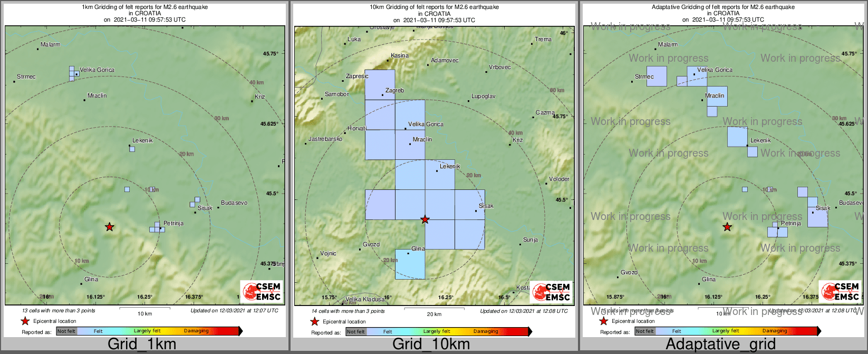The height and width of the screenshot is (354, 868).
Task: Click the red epicenter star on Adaptative_grid map
Action: click(727, 227)
